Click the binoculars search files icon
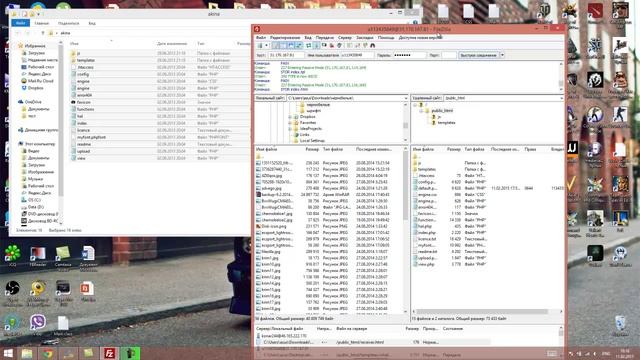640x360 pixels. point(372,45)
